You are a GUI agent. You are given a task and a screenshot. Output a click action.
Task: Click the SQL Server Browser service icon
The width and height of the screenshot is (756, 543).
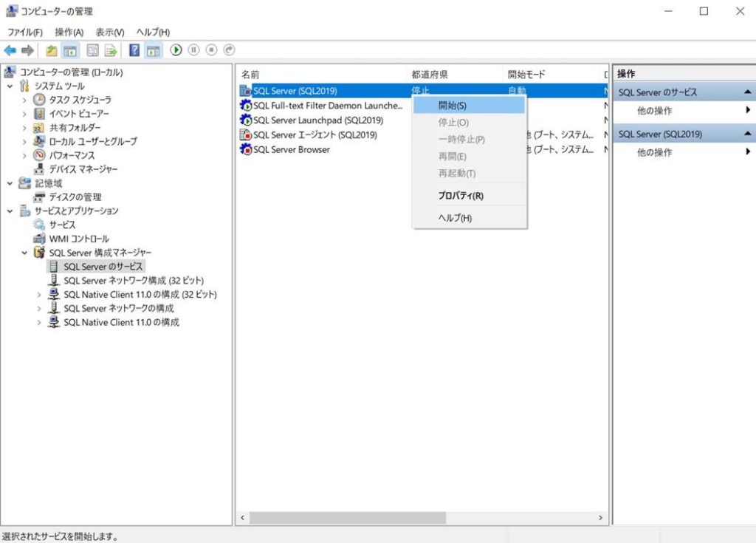[x=246, y=149]
